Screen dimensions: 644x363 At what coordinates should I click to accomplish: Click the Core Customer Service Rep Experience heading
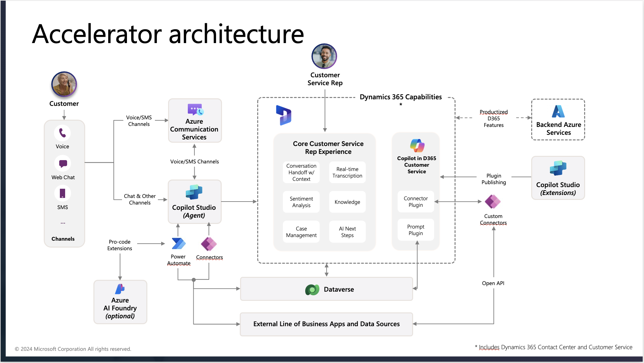pyautogui.click(x=328, y=148)
